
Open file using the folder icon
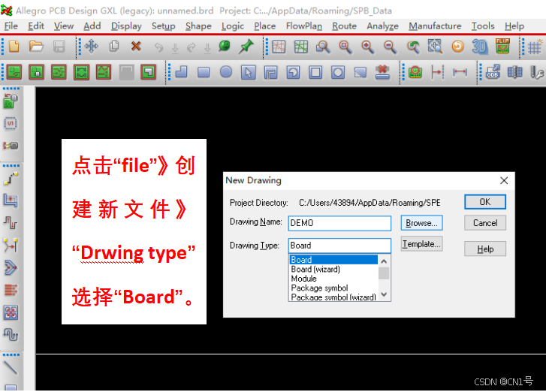click(36, 47)
